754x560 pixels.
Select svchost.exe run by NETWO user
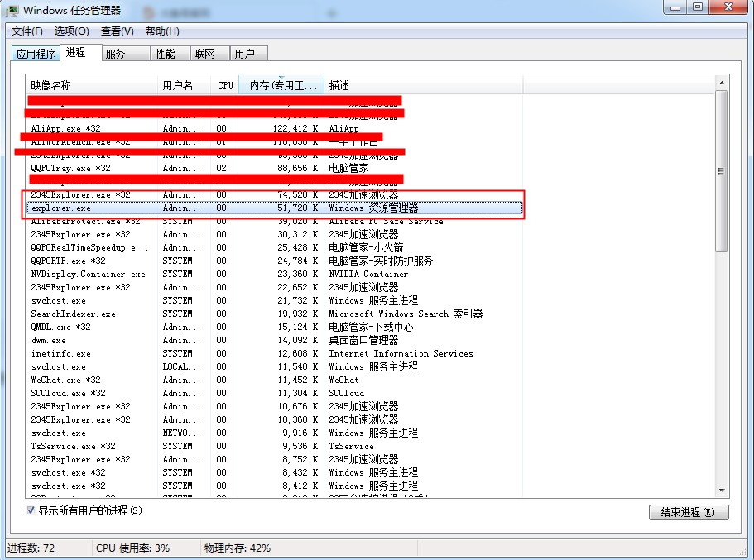[x=274, y=433]
